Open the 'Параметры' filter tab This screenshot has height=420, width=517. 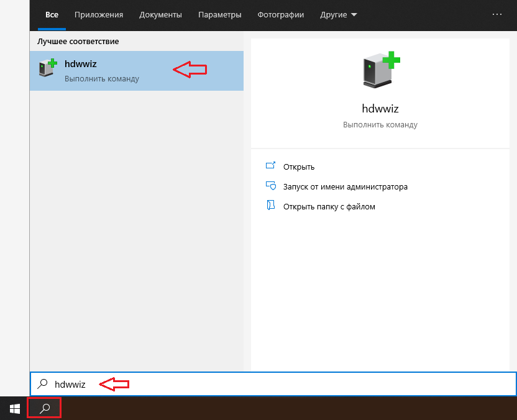click(x=219, y=14)
